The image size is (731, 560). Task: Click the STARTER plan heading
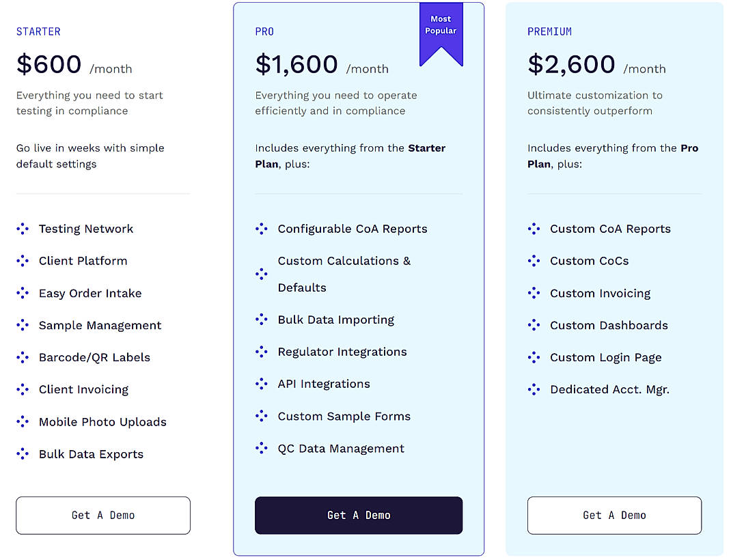[38, 31]
